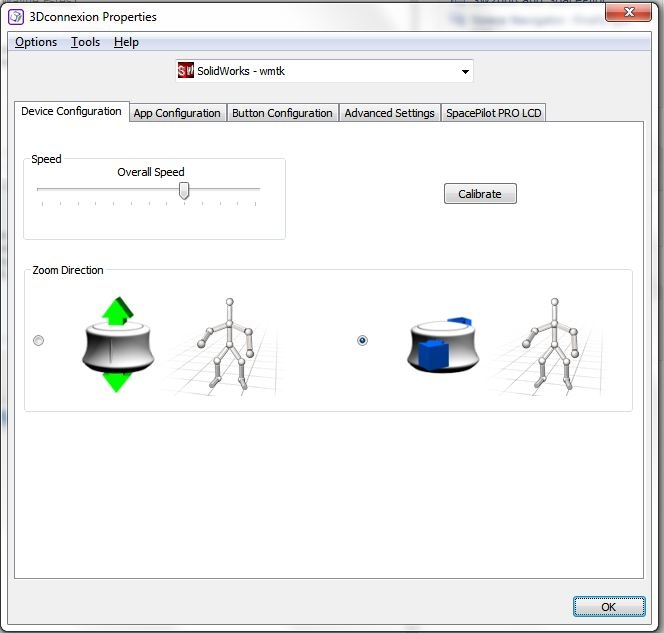Click OK to confirm settings
Viewport: 664px width, 633px height.
609,607
